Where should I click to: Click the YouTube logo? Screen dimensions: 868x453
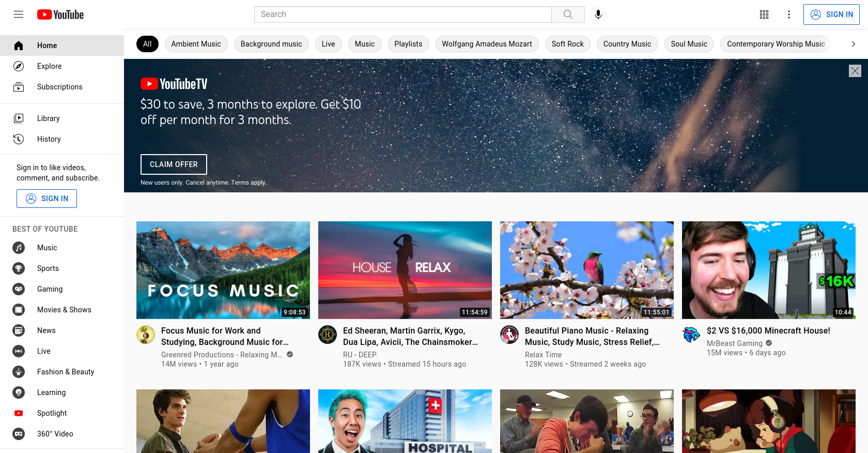pos(60,14)
